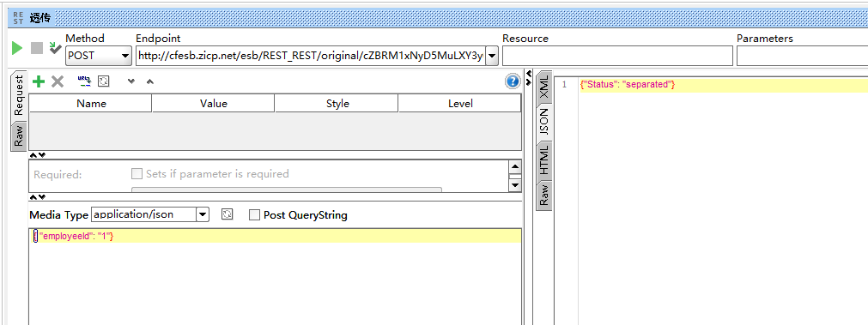
Task: Move parameter down with down arrow
Action: 131,81
